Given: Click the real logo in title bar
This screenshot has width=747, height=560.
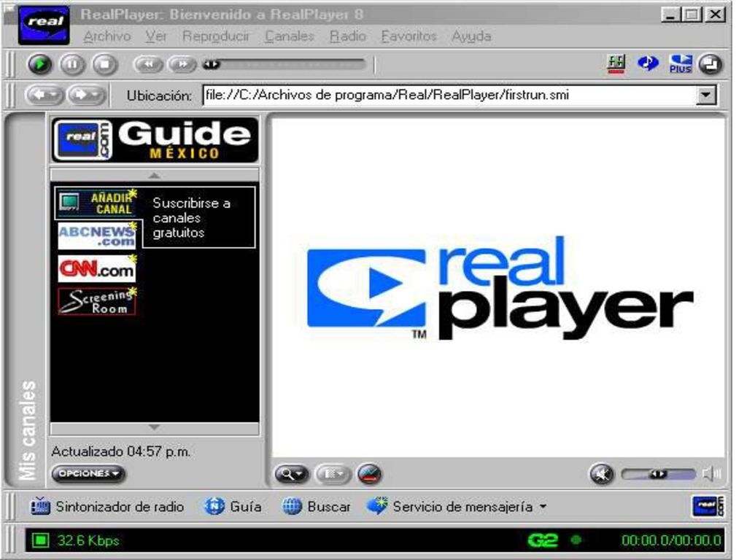Looking at the screenshot, I should click(x=44, y=26).
